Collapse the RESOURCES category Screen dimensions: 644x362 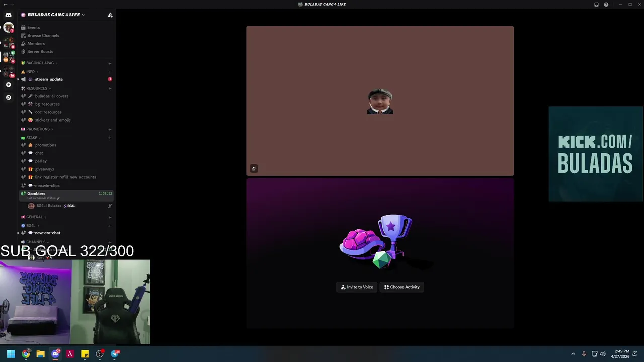(x=36, y=88)
